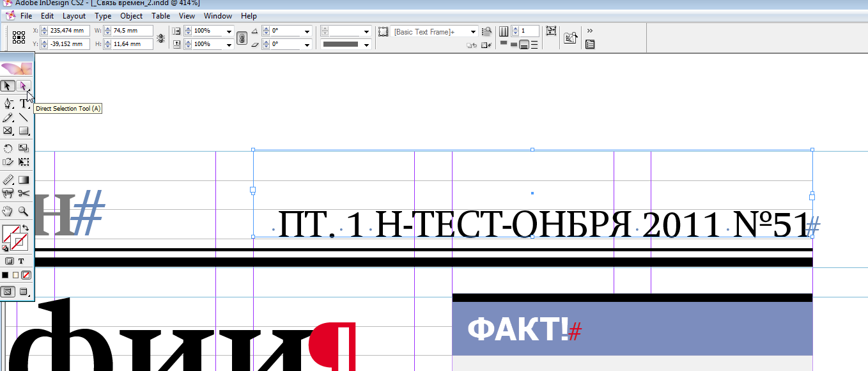Click the fill color swatch
Viewport: 868px width, 371px height.
coord(10,233)
